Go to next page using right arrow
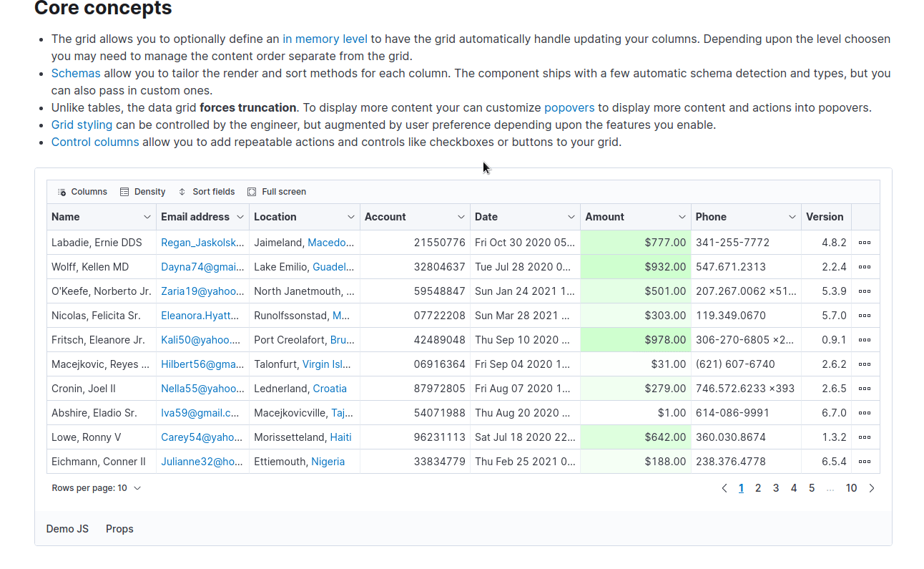The image size is (924, 569). point(872,488)
